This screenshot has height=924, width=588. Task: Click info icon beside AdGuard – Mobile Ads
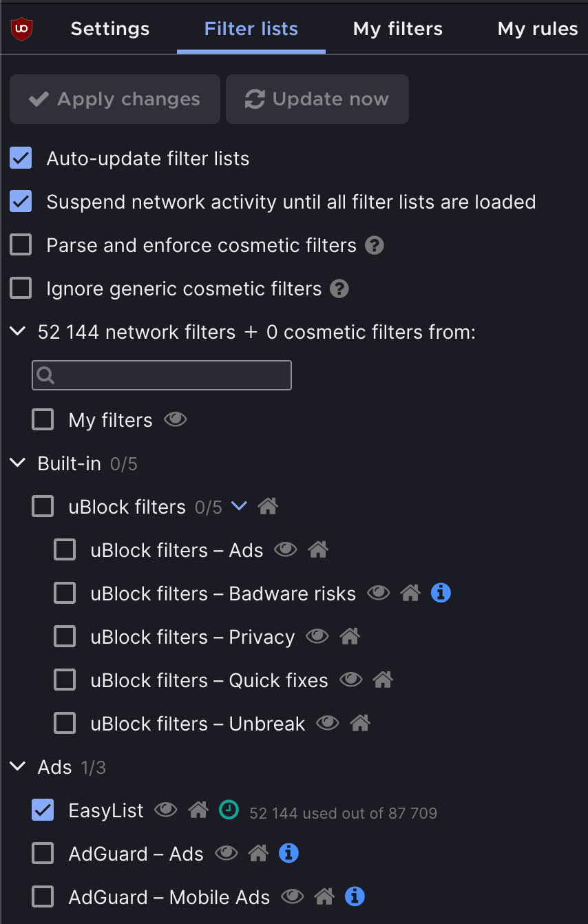click(x=355, y=896)
